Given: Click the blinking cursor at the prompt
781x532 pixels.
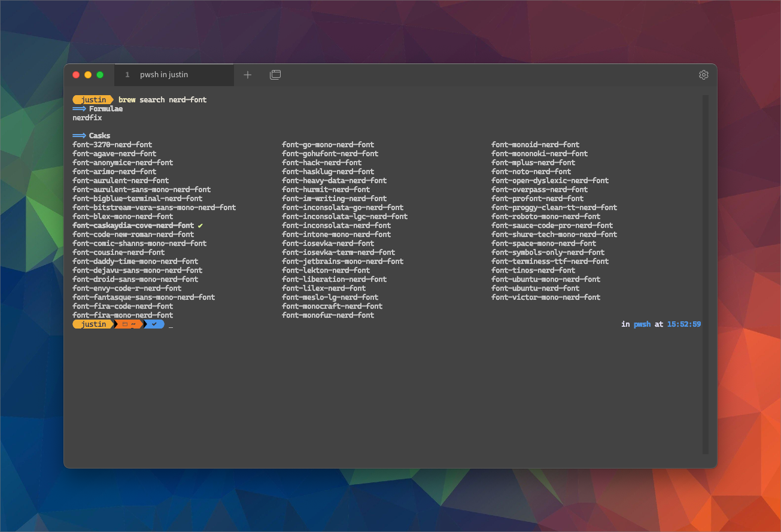Looking at the screenshot, I should coord(171,326).
